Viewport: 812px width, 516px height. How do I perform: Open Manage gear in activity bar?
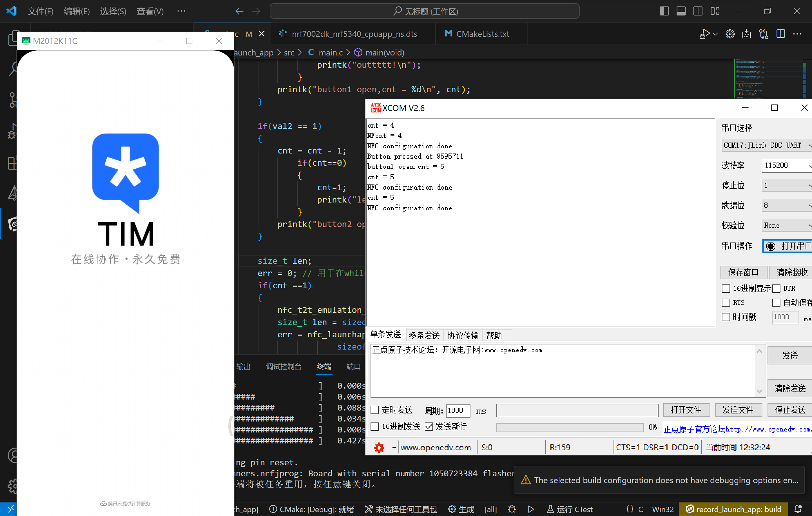(x=12, y=486)
